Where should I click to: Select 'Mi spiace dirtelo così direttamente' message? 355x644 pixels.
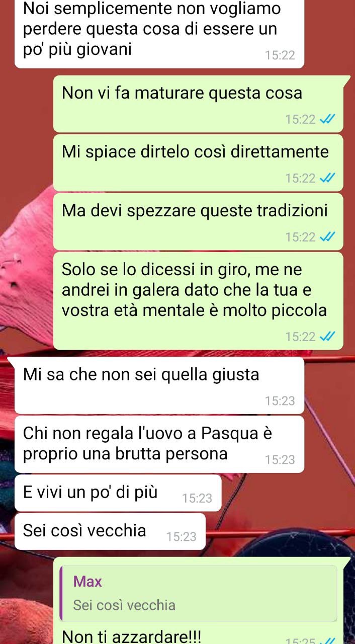click(198, 163)
